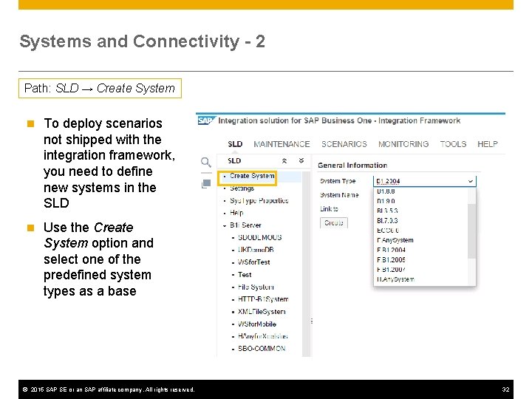Image resolution: width=532 pixels, height=399 pixels.
Task: Click the SAP logo
Action: click(x=205, y=120)
